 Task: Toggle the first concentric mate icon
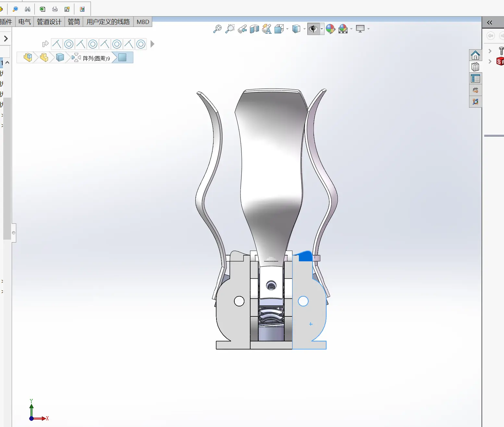click(x=69, y=44)
